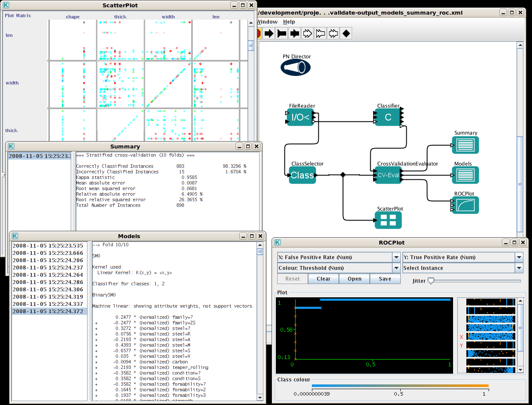Open the Window menu
Viewport: 532px width, 405px height.
267,22
